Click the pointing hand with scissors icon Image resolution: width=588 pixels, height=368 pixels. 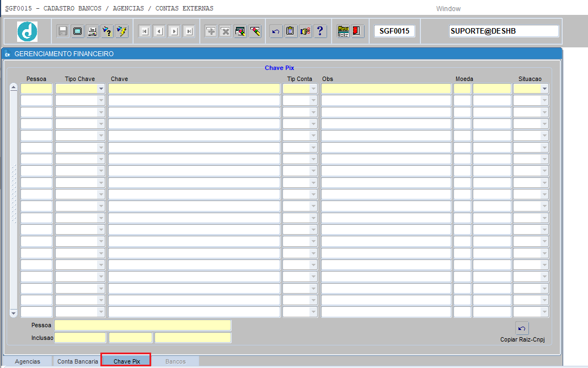click(x=306, y=31)
